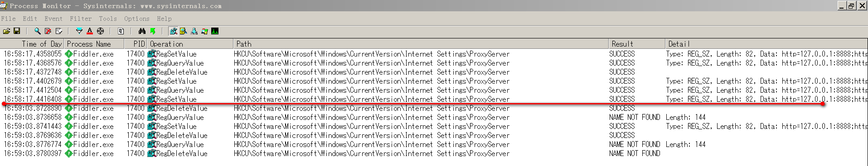This screenshot has width=868, height=166.
Task: Toggle Show File System Activity
Action: 184,31
